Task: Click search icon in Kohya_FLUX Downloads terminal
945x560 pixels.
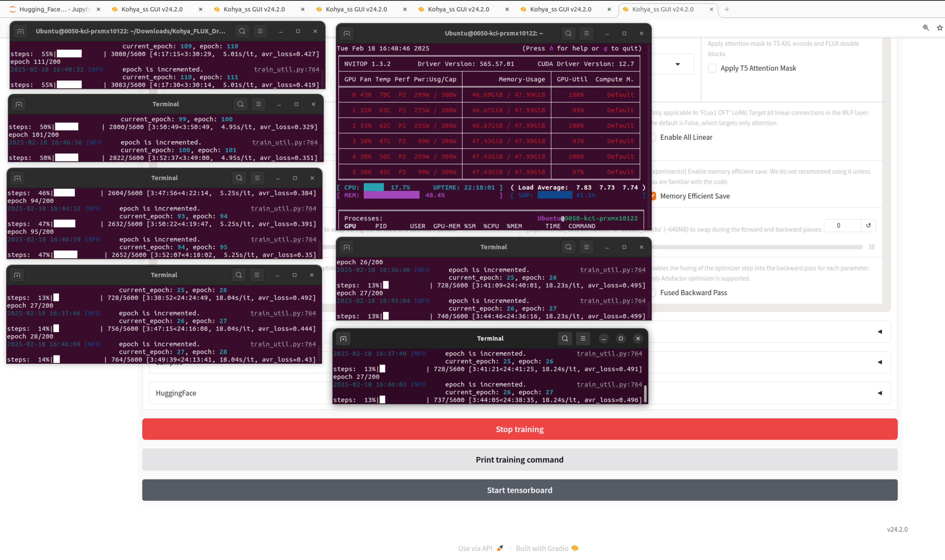Action: [242, 31]
